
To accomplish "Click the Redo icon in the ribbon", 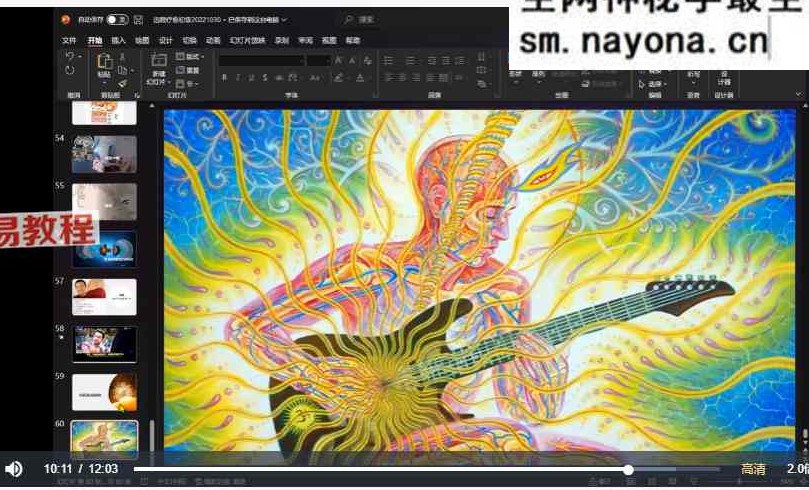I will [x=70, y=70].
